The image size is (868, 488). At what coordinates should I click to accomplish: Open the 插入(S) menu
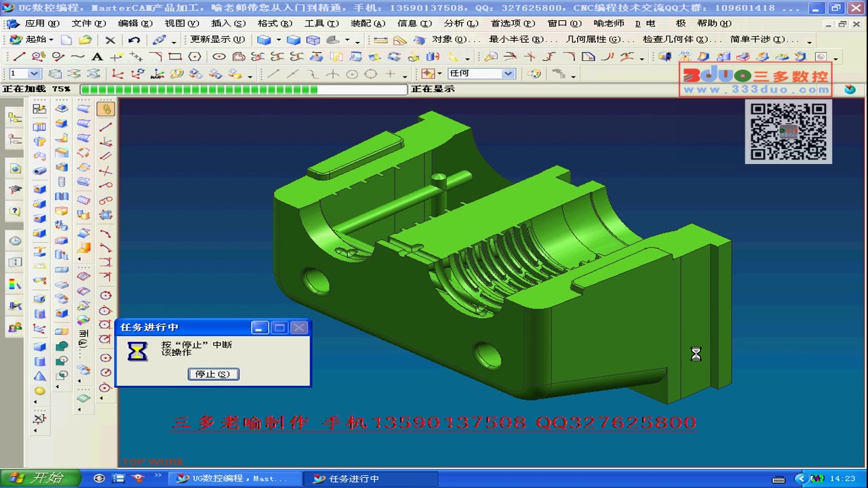[229, 23]
